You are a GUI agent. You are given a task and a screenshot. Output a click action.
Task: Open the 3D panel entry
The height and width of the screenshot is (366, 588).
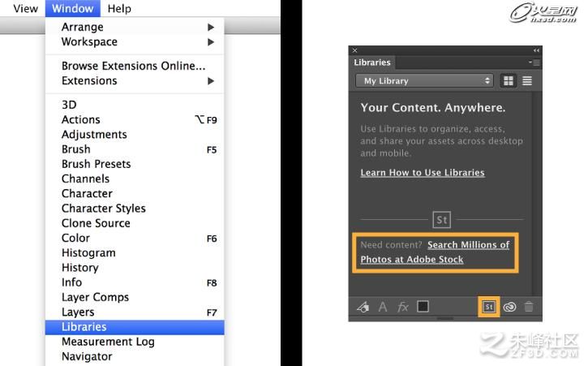135,105
